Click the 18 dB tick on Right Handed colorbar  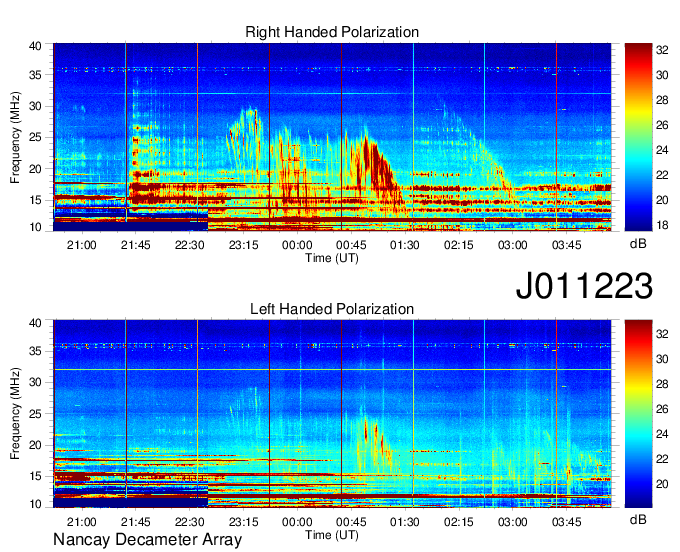tap(662, 225)
